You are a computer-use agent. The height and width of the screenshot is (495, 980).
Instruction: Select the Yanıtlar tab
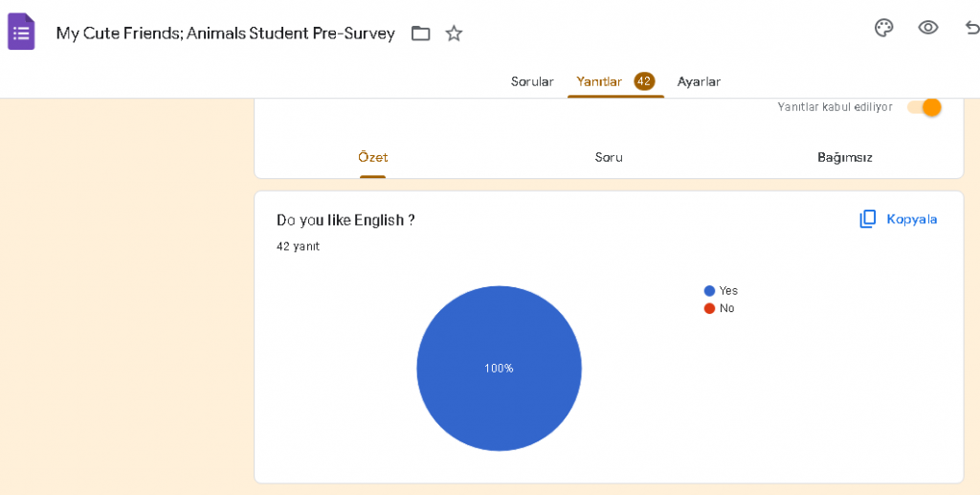(x=599, y=81)
